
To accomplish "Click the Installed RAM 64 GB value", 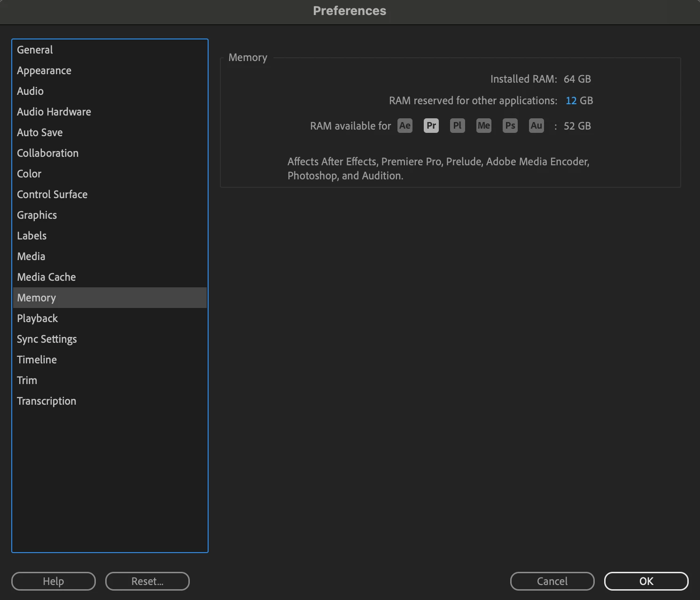I will tap(577, 79).
